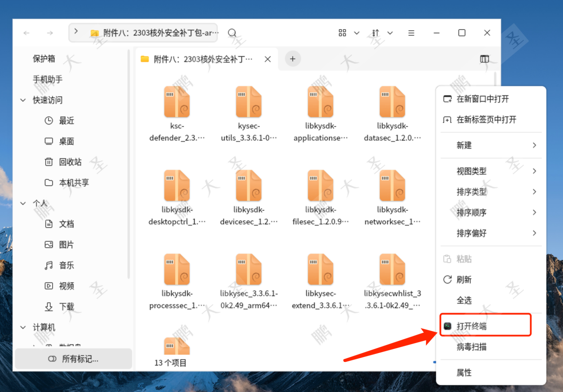This screenshot has width=563, height=392.
Task: Choose 打开终端 from the context menu
Action: coord(491,326)
